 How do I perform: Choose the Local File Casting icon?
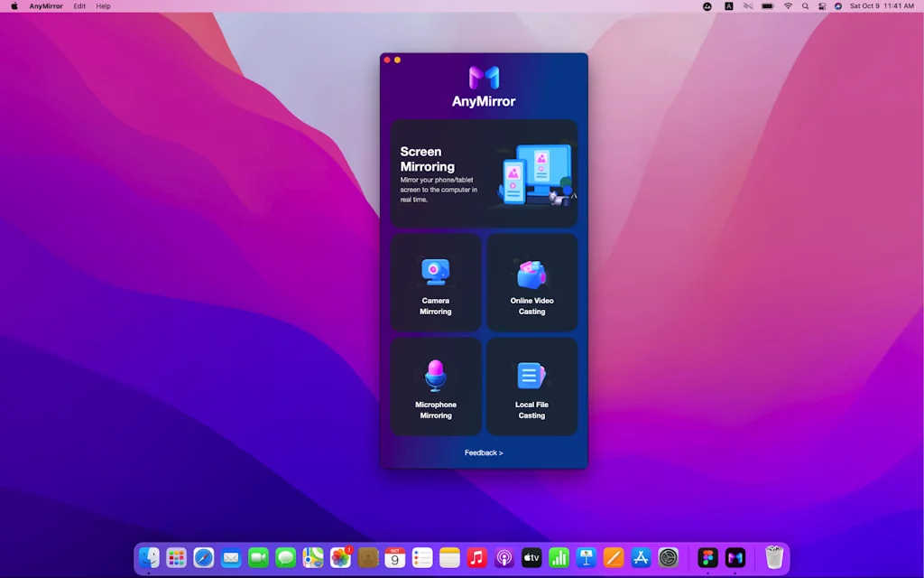(531, 376)
